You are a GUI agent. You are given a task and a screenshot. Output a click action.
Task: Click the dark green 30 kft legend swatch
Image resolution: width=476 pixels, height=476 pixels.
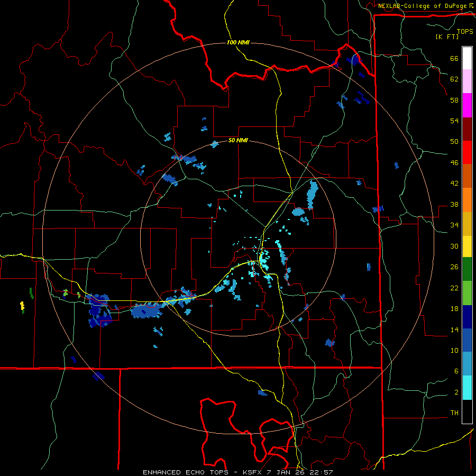pyautogui.click(x=467, y=269)
